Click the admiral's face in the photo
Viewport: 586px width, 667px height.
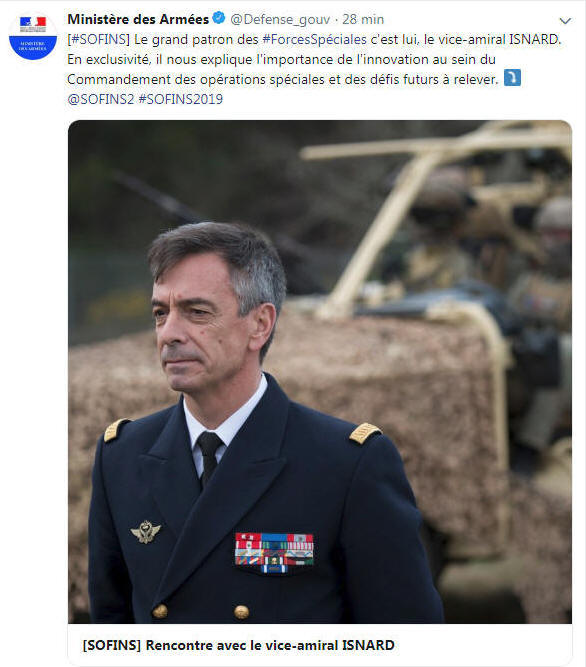[x=200, y=323]
